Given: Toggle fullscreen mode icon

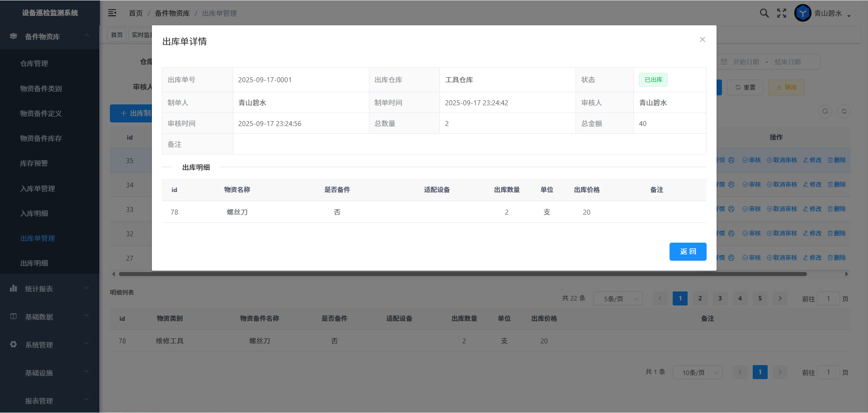Looking at the screenshot, I should [782, 13].
